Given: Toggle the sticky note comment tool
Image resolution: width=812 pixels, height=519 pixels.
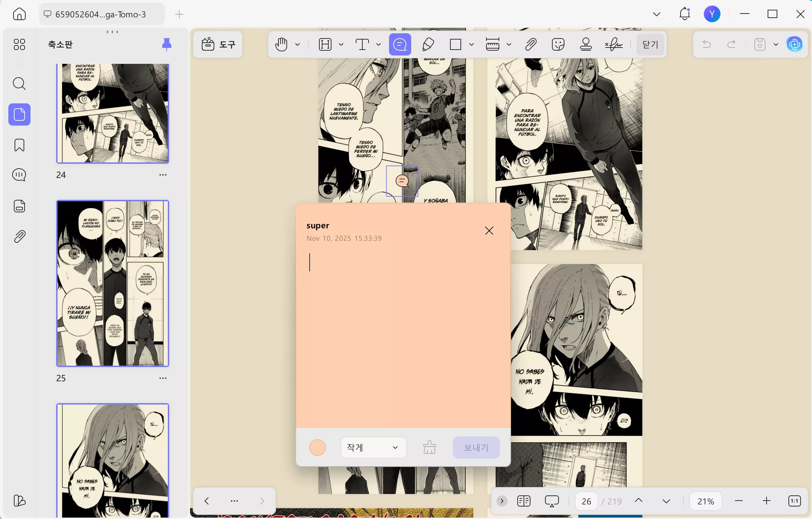Looking at the screenshot, I should [x=400, y=44].
